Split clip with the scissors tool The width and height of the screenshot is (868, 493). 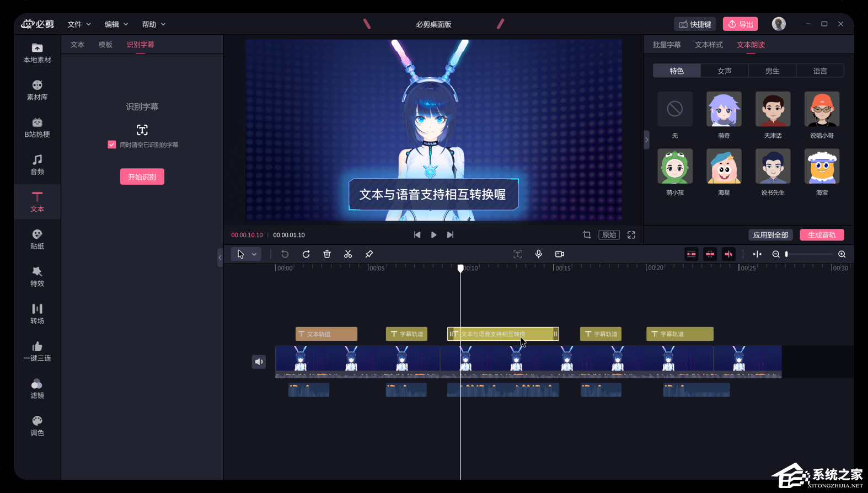point(348,254)
